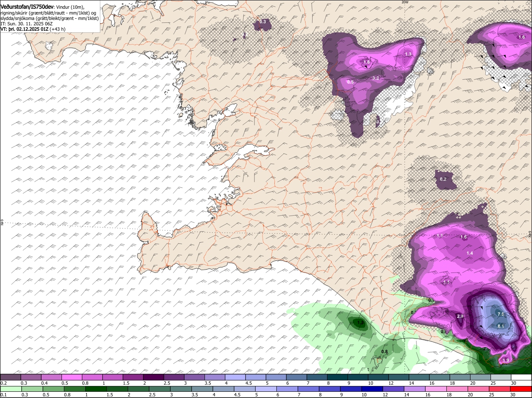Click the 3 mm swatch in the snow scale
This screenshot has height=398, width=532.
[194, 377]
